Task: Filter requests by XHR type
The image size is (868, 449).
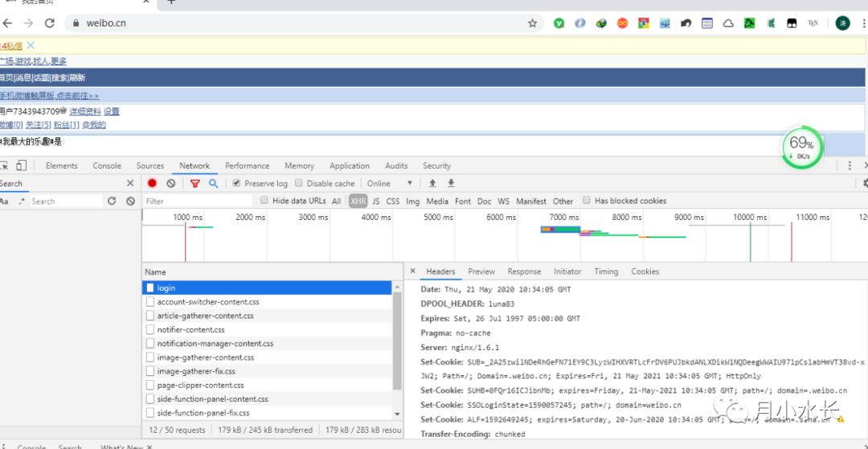Action: 358,202
